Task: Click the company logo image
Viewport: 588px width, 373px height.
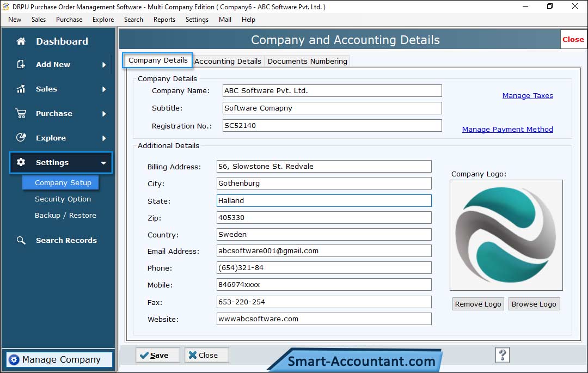Action: (x=506, y=235)
